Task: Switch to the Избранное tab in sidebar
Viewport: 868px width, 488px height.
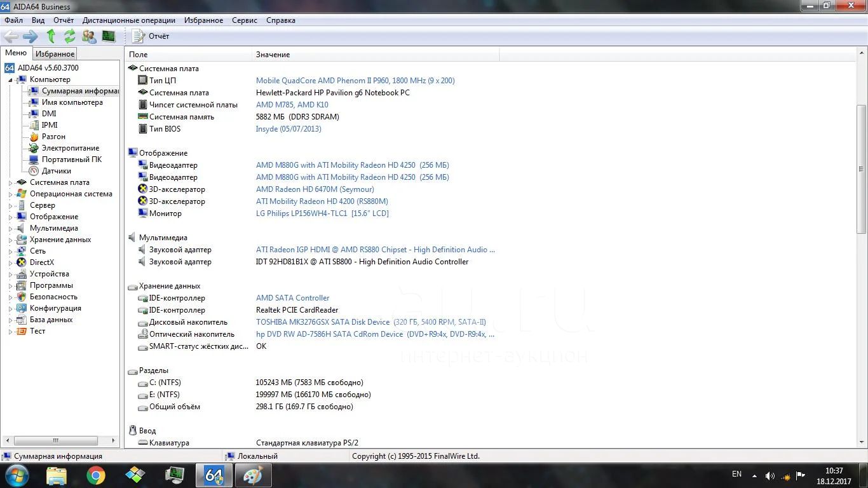Action: click(55, 54)
